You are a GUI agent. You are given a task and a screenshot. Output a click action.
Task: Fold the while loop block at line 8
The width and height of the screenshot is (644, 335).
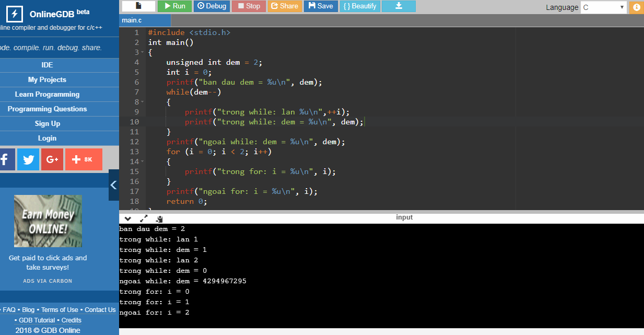(142, 102)
